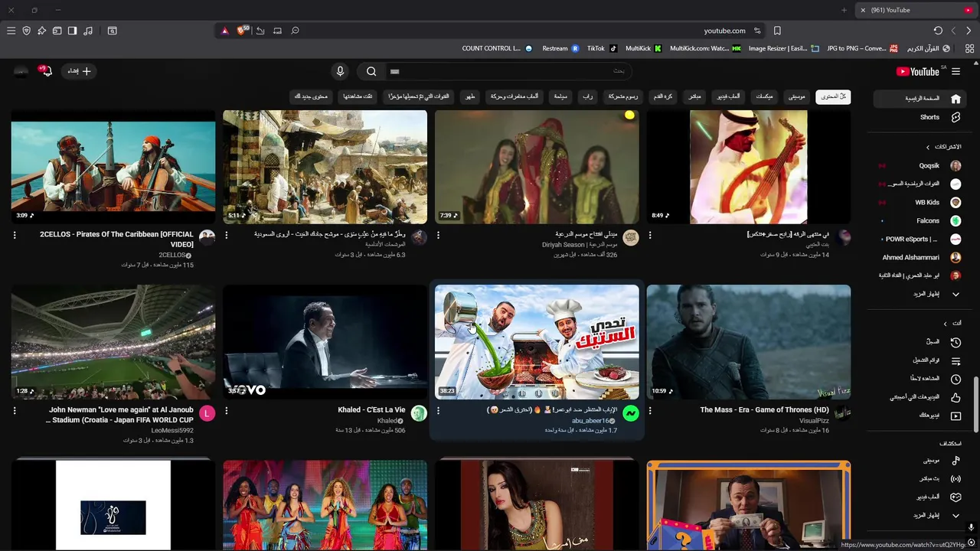
Task: Open Gaming under Explore in the sidebar
Action: 918,497
